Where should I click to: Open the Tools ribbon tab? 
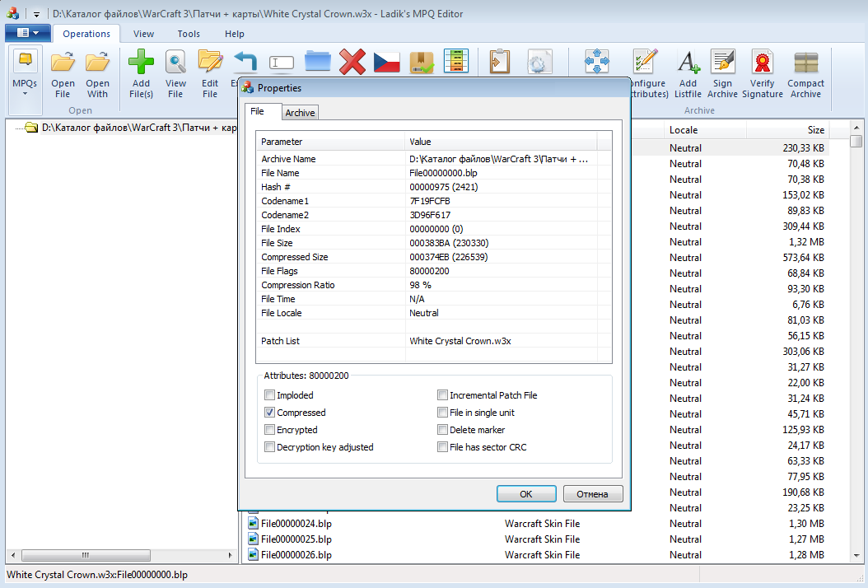189,34
